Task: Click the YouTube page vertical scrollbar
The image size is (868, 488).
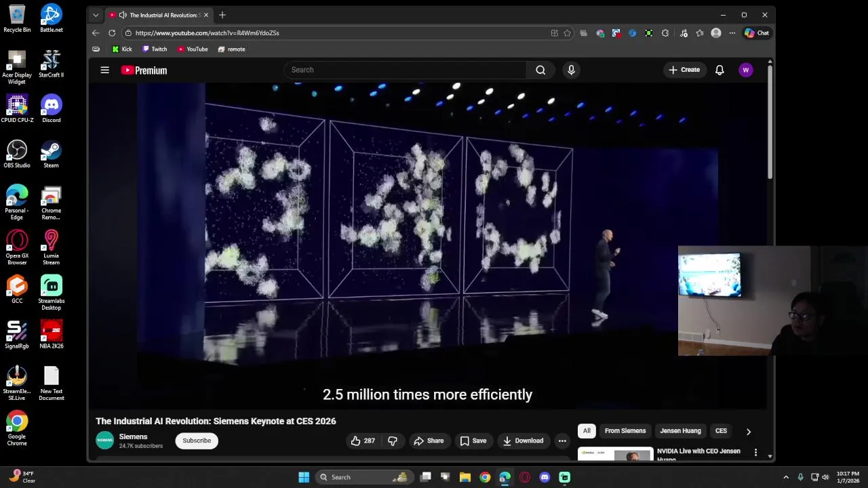Action: [x=770, y=122]
